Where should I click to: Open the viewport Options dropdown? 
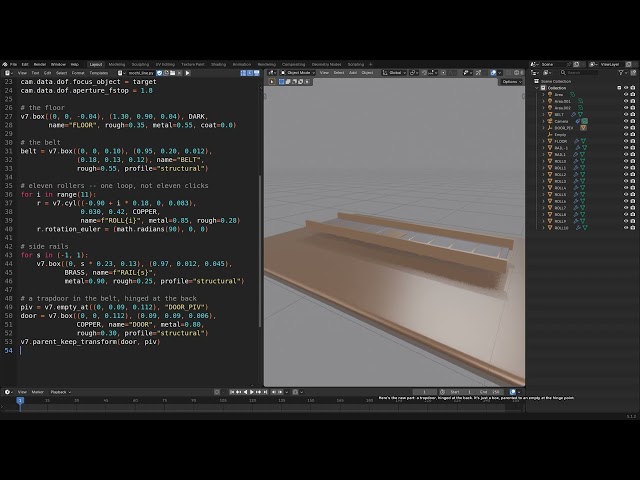[512, 82]
